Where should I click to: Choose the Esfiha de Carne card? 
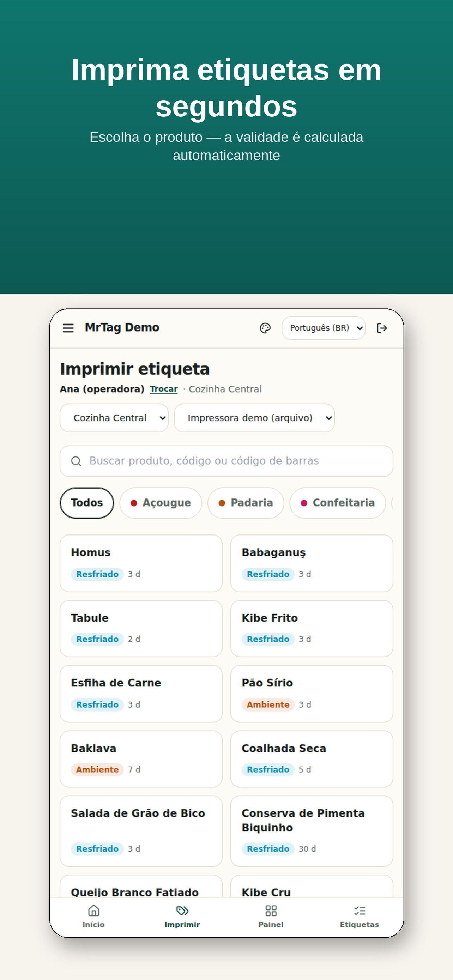(x=141, y=694)
